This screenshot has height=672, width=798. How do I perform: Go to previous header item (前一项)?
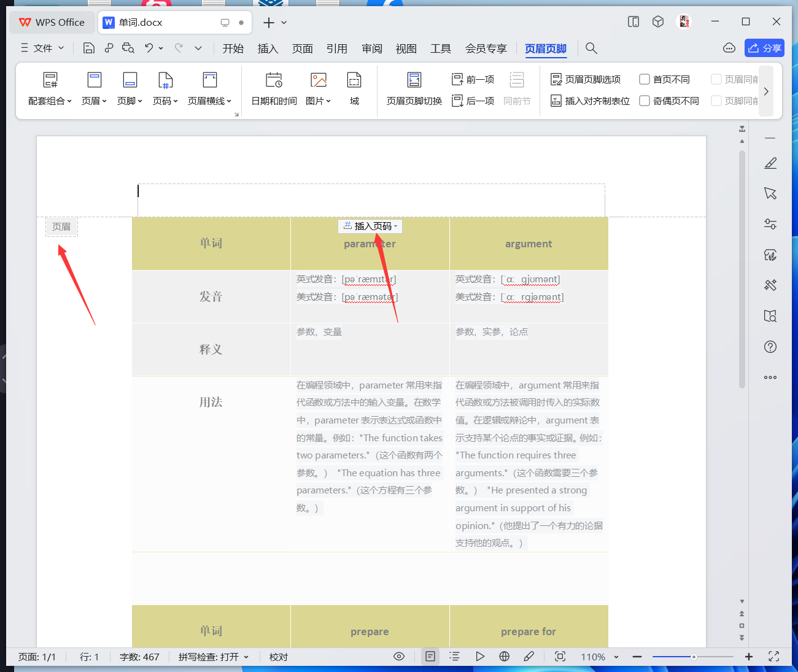click(473, 79)
